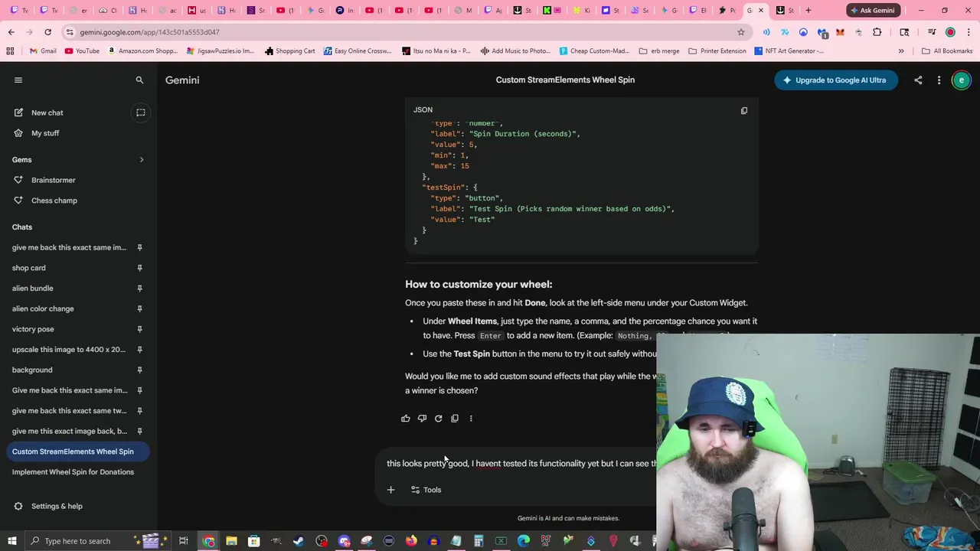The height and width of the screenshot is (551, 980).
Task: Open My stuff in sidebar
Action: [x=45, y=133]
